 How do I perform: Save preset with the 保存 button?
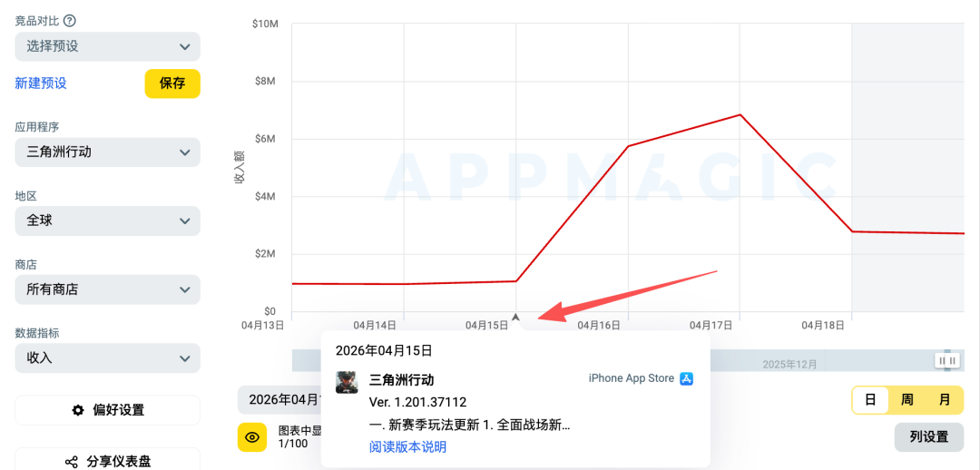pos(172,83)
